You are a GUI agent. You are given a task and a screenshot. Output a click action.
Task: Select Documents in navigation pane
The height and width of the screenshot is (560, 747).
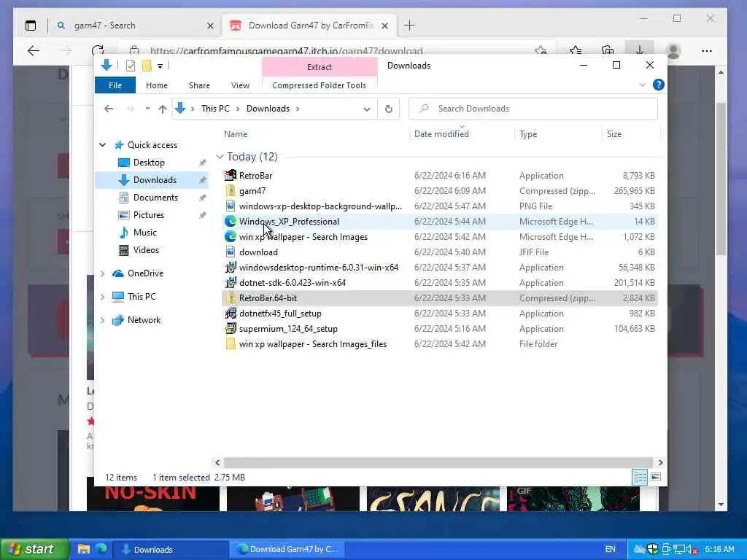click(x=155, y=197)
